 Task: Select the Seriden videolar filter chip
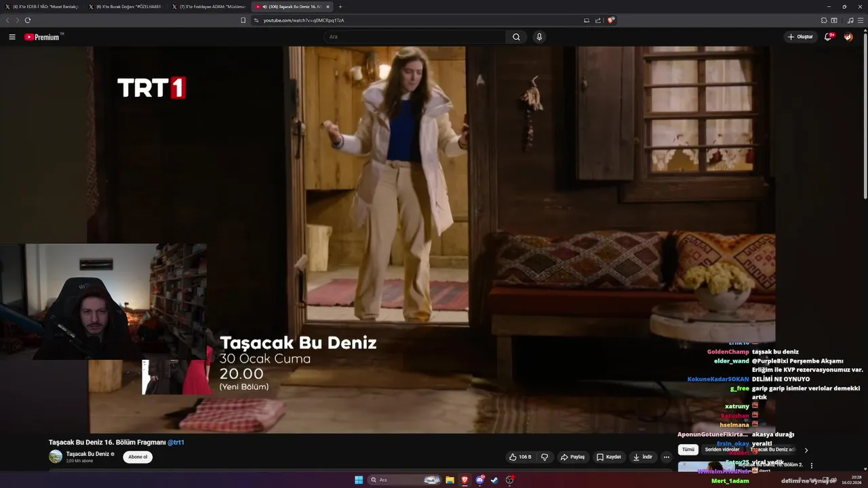[722, 449]
